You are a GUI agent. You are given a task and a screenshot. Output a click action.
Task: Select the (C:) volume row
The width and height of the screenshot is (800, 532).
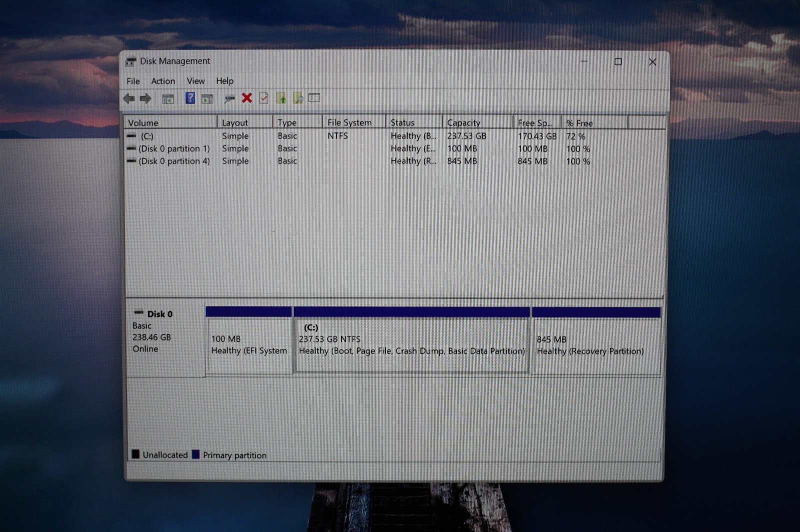[x=394, y=136]
